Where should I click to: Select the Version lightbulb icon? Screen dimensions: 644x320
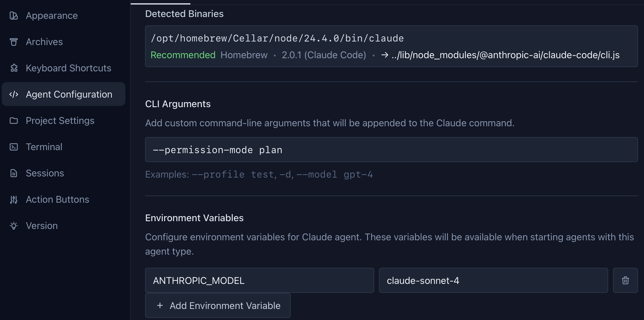coord(14,226)
